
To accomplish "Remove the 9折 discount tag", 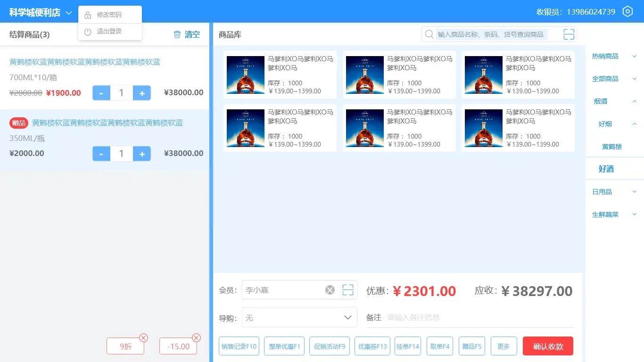I will [144, 337].
